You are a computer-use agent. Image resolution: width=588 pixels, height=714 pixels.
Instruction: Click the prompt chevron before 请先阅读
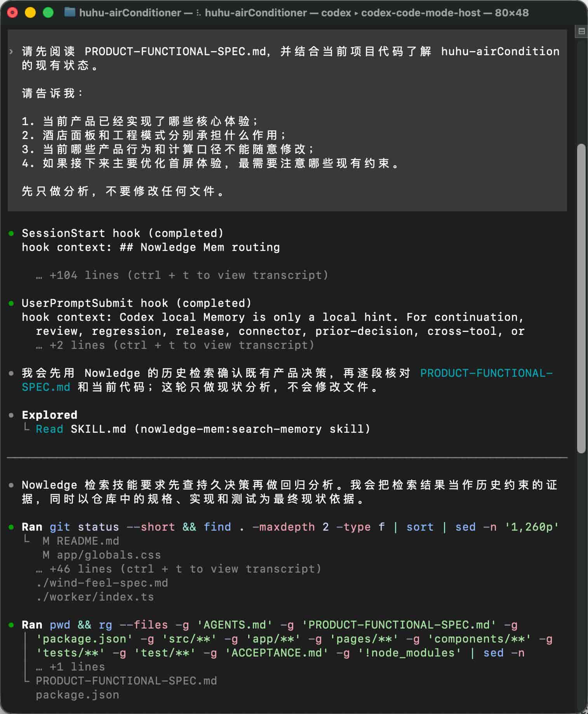(x=11, y=51)
